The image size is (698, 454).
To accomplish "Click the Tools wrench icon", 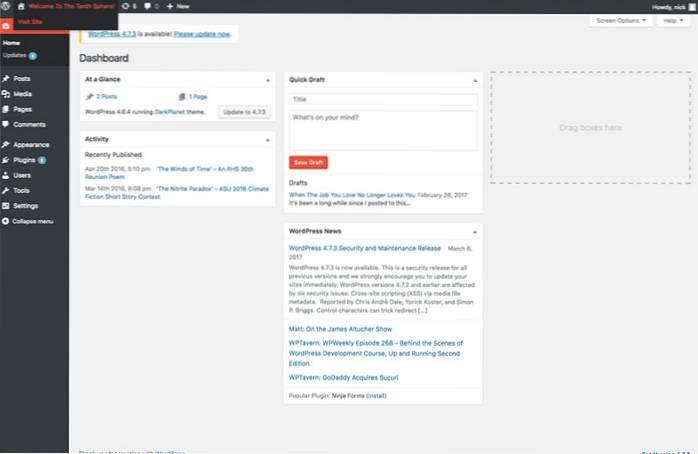I will (6, 191).
